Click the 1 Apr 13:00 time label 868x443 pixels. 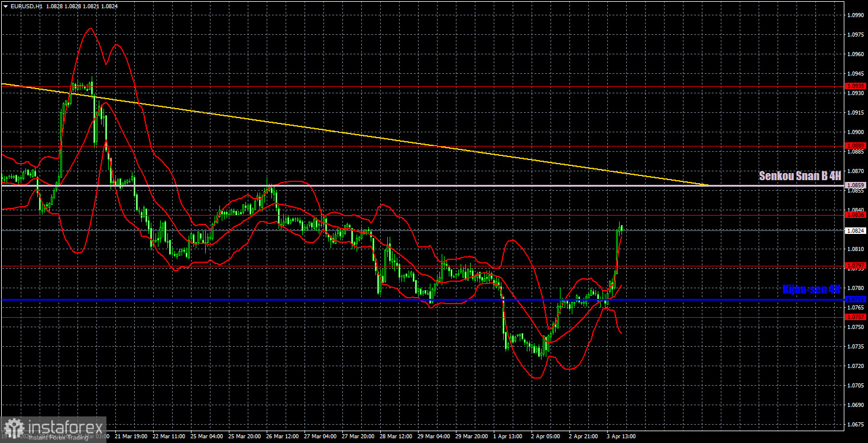point(508,437)
